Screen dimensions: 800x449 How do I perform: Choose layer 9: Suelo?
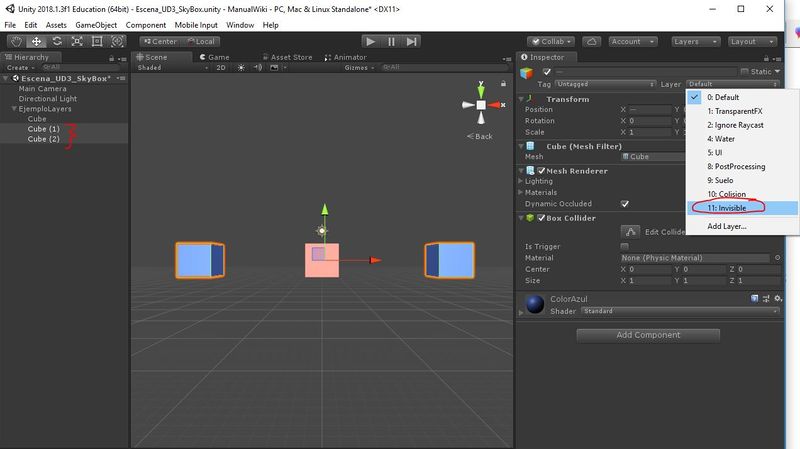point(742,180)
